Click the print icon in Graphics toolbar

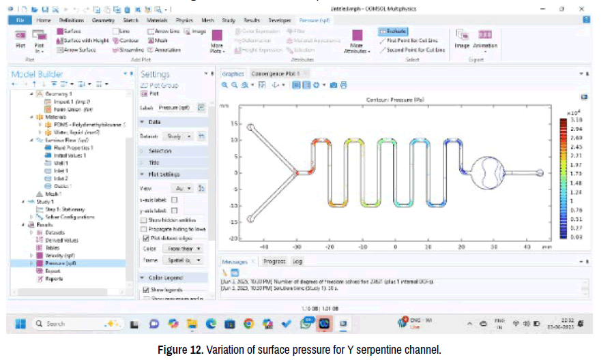(344, 85)
